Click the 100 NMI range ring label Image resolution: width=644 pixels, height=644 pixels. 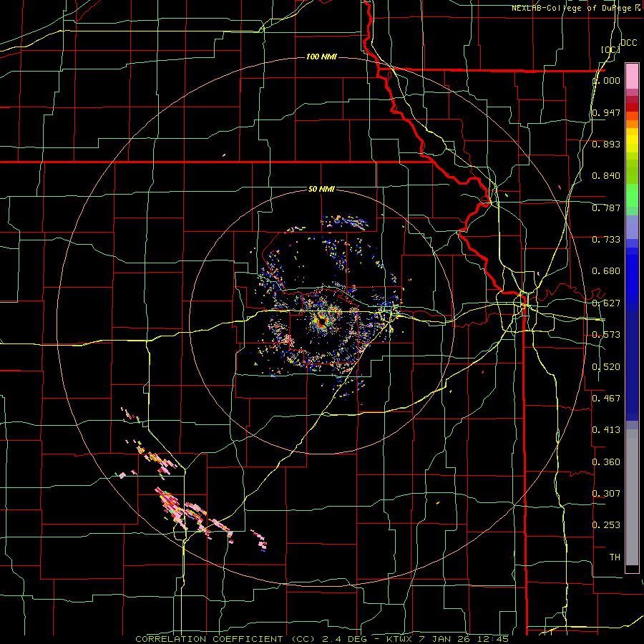point(321,57)
